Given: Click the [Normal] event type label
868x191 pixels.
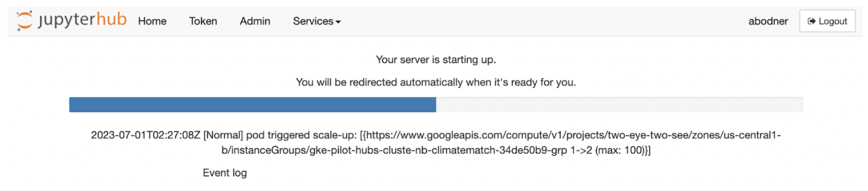Looking at the screenshot, I should (x=223, y=135).
